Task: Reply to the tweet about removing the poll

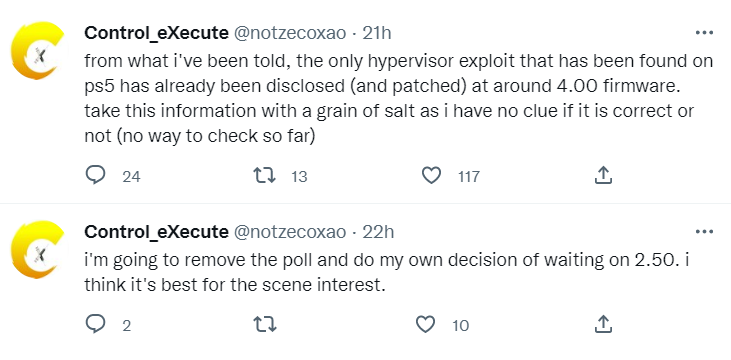Action: [96, 325]
